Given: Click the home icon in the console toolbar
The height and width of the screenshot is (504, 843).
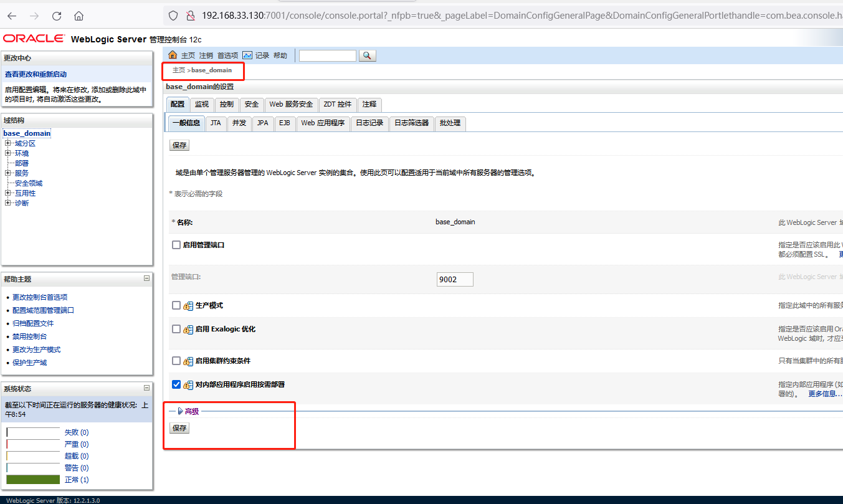Looking at the screenshot, I should coord(173,55).
